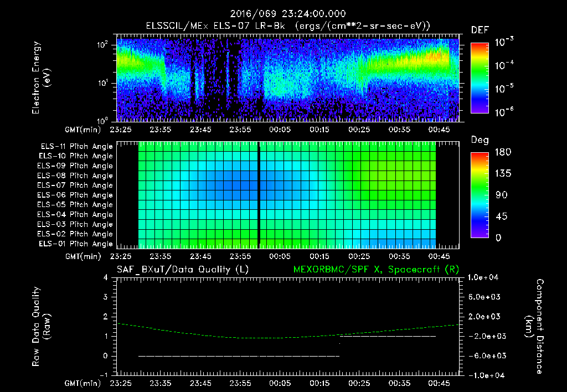The image size is (567, 392).
Task: Click the white data quality line at level 1
Action: tap(388, 336)
